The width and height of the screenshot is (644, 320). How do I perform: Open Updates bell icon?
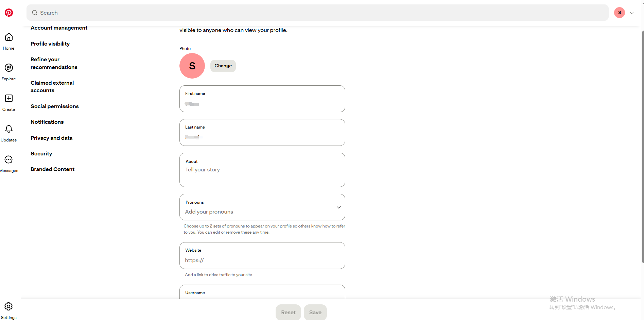tap(9, 129)
